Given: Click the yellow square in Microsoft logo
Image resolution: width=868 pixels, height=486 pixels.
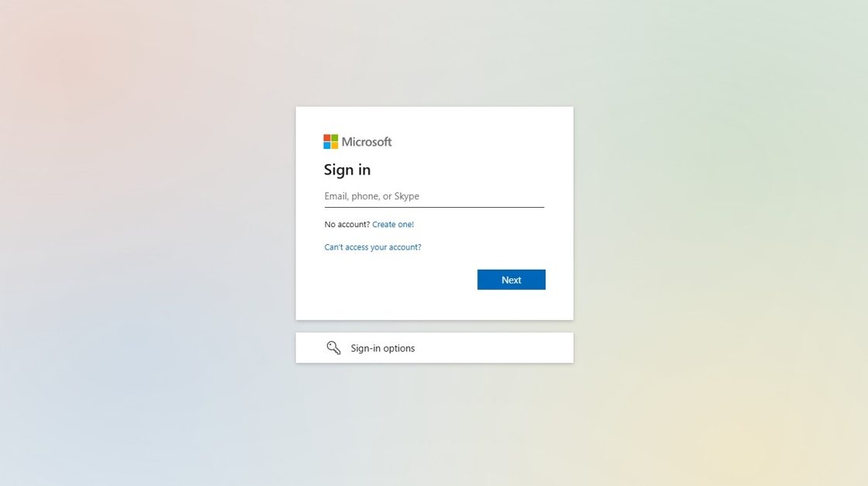Looking at the screenshot, I should tap(334, 145).
